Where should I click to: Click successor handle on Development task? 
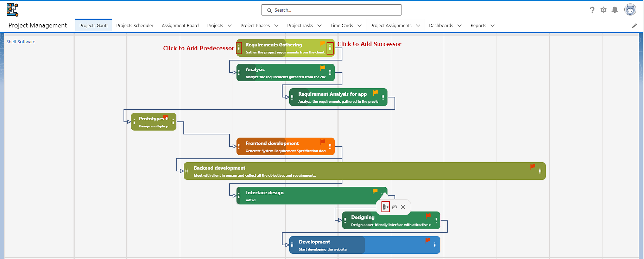pos(435,245)
